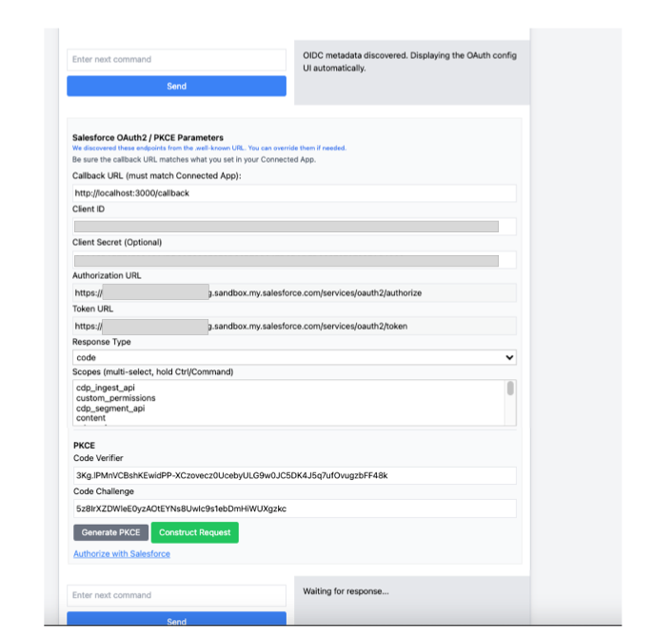
Task: Select the cdp_ingest_api scope
Action: (x=106, y=388)
